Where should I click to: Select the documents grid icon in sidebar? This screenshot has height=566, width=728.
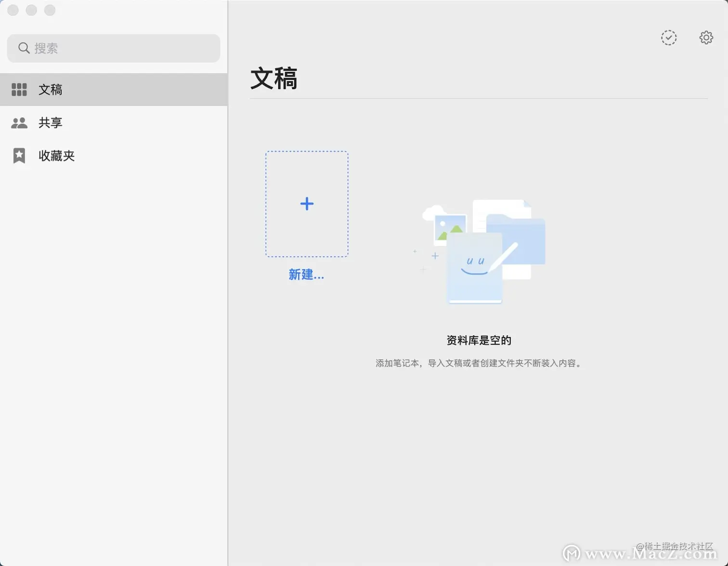[x=19, y=90]
